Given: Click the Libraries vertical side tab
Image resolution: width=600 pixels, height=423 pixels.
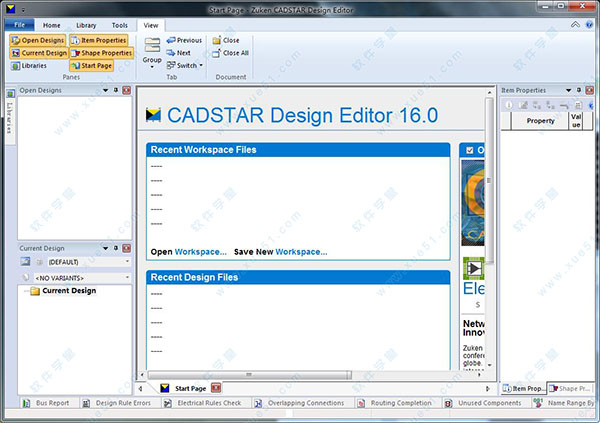Looking at the screenshot, I should click(x=10, y=116).
